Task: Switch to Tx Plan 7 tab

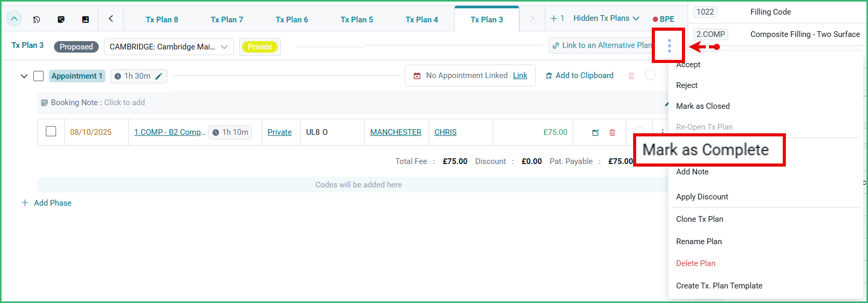Action: pyautogui.click(x=227, y=19)
